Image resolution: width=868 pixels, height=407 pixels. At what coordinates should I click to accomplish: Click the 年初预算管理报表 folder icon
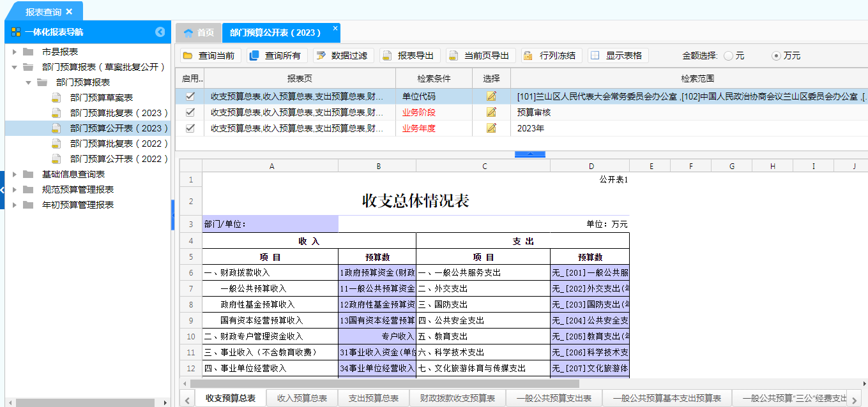pos(28,205)
